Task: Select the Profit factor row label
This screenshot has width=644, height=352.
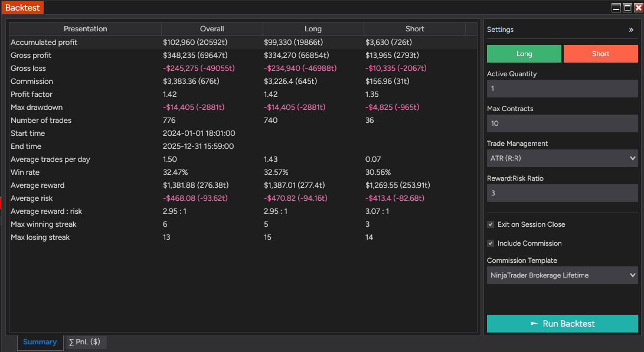Action: [32, 94]
